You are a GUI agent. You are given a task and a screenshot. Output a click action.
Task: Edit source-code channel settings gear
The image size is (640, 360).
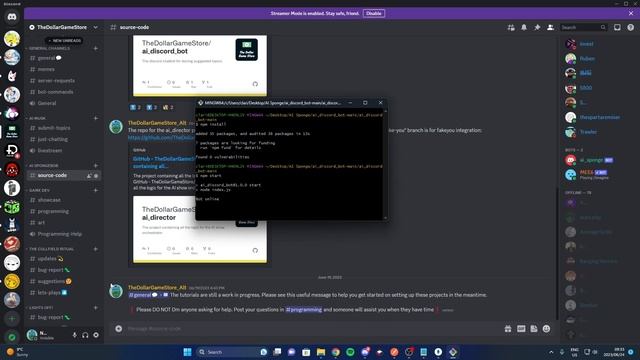(x=96, y=176)
